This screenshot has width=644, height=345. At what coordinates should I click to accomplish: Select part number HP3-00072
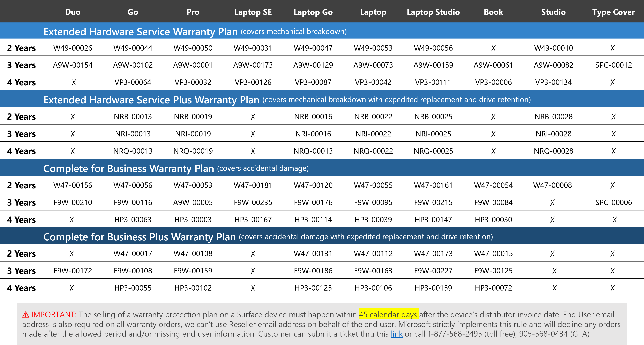tap(493, 288)
